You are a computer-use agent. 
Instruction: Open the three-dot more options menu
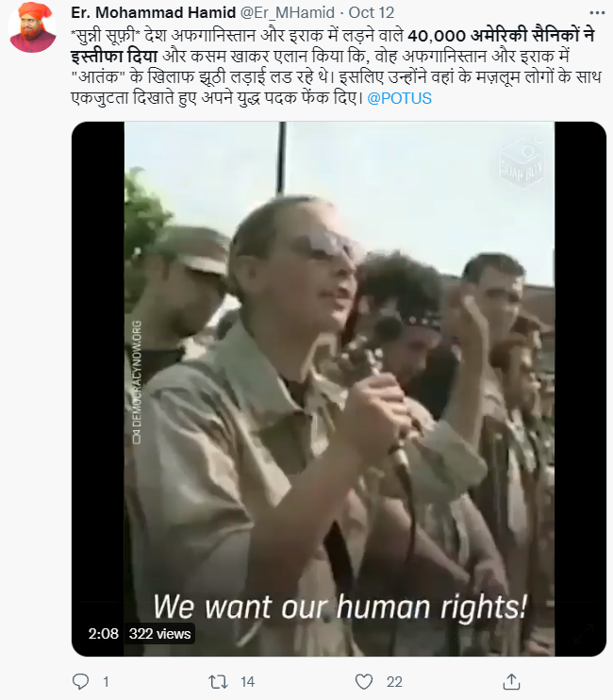(x=597, y=12)
